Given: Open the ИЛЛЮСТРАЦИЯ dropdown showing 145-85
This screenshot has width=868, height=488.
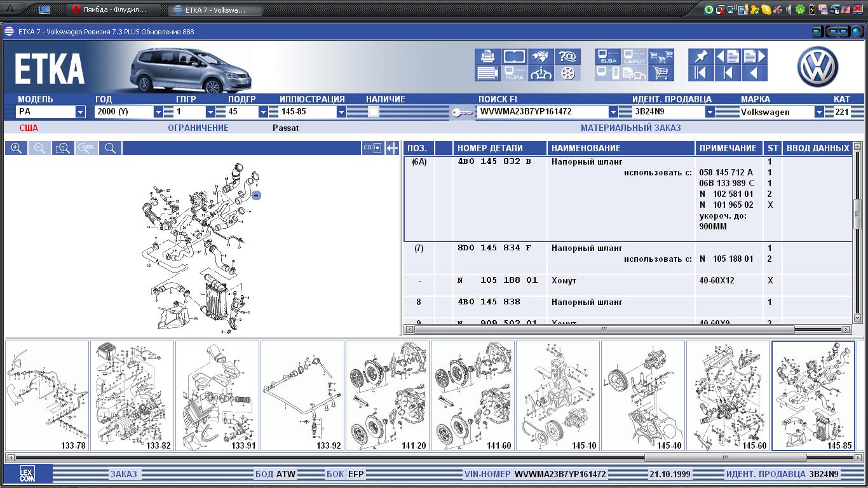Looking at the screenshot, I should pos(341,112).
